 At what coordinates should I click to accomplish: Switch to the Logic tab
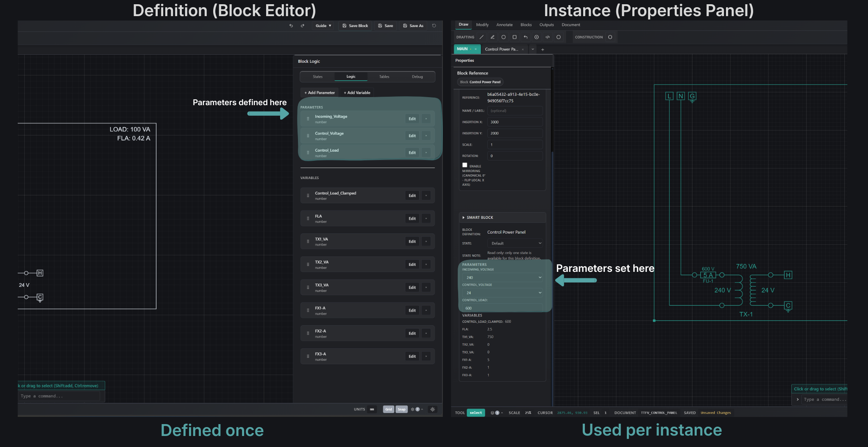point(351,77)
